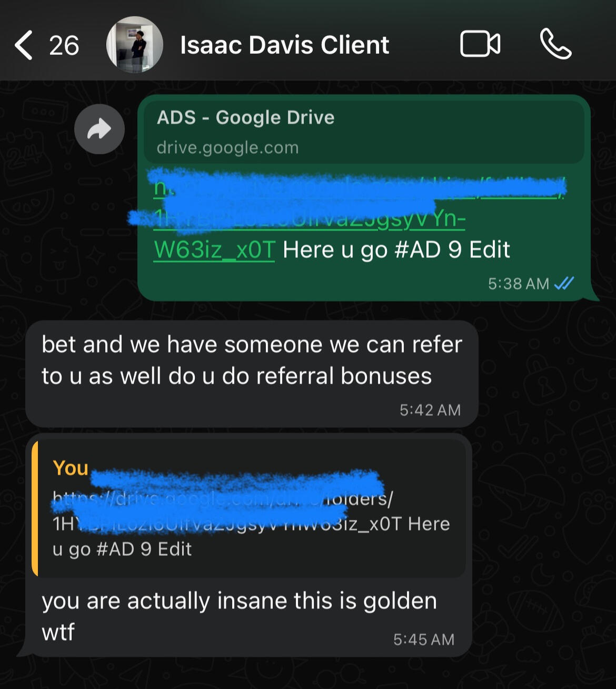616x689 pixels.
Task: Tap the unread count 26 badge
Action: pyautogui.click(x=64, y=46)
